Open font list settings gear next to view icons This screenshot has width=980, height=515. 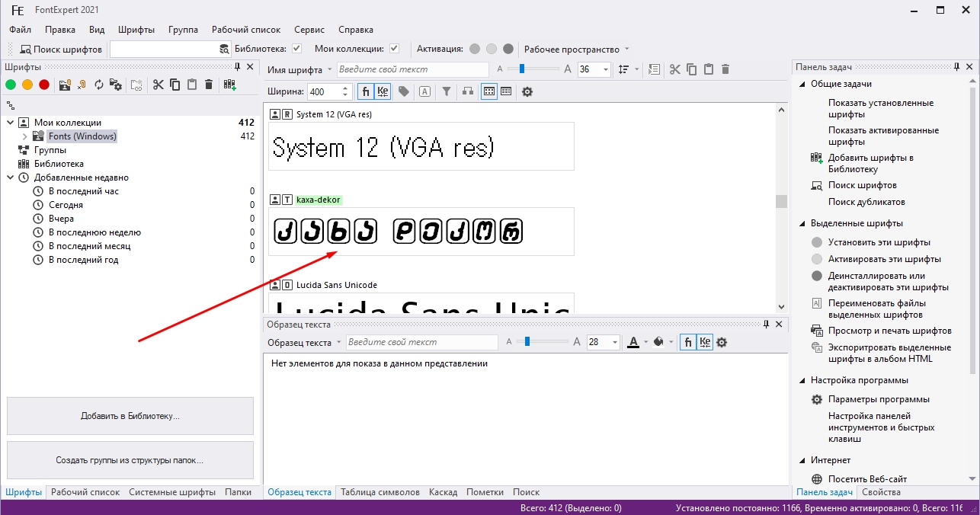click(x=527, y=91)
